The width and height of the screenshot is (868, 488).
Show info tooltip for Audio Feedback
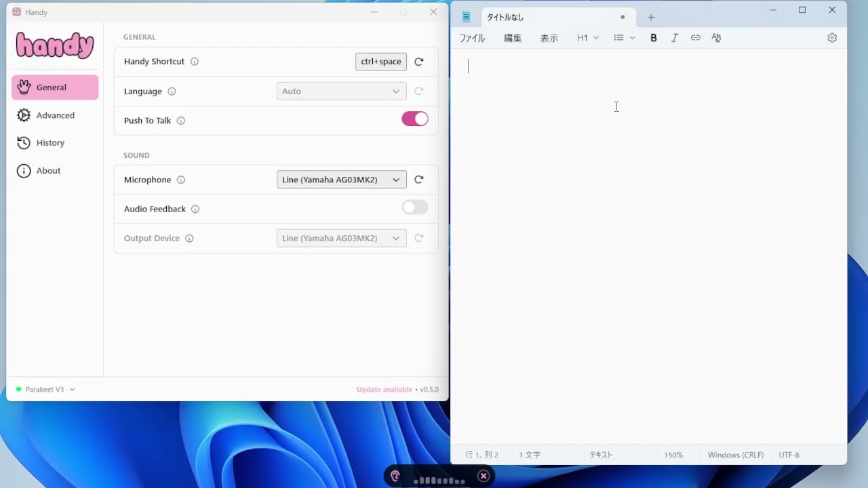point(195,209)
